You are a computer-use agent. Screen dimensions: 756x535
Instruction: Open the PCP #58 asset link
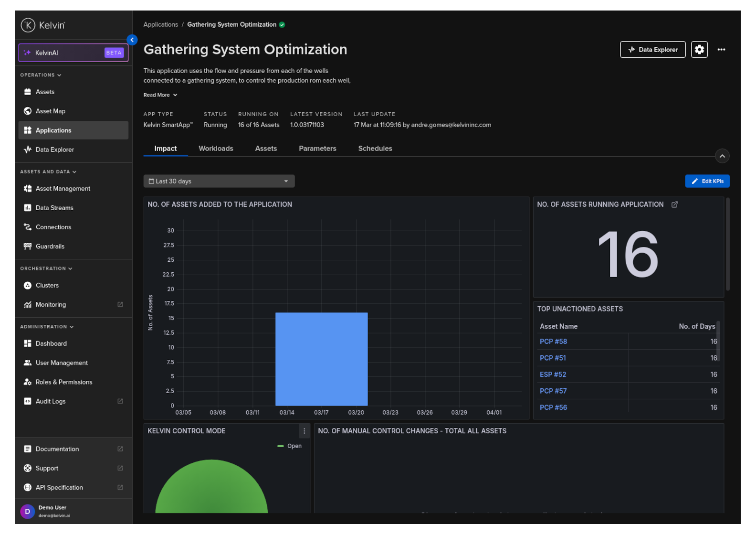tap(553, 342)
